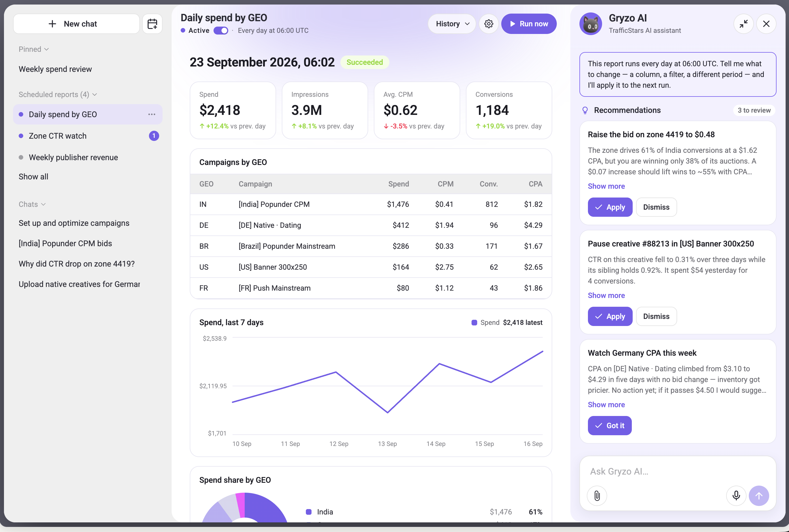Open chat Upload native creatives for Germany
789x532 pixels.
point(79,284)
